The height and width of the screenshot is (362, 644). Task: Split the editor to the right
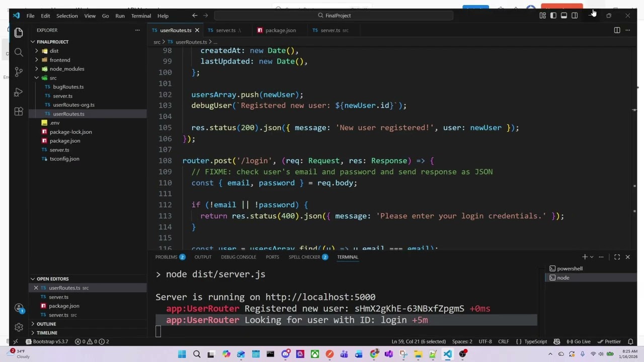[x=617, y=30]
